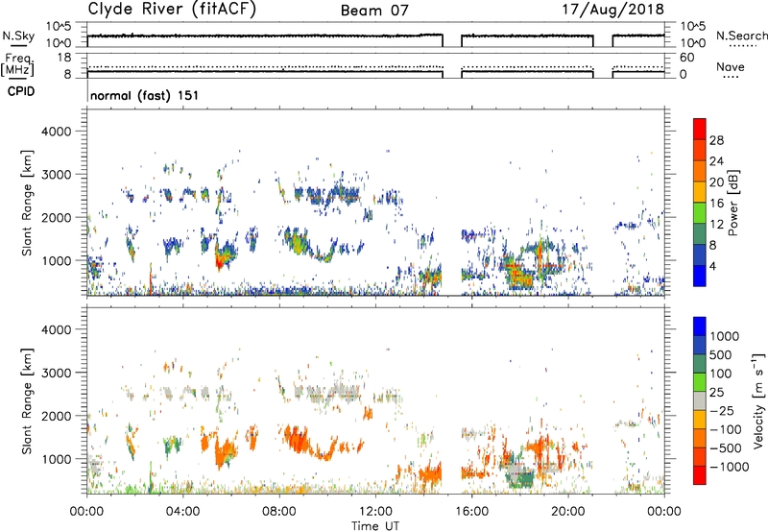Click the blue bottom segment of Power color bar
The width and height of the screenshot is (768, 532).
tap(700, 276)
